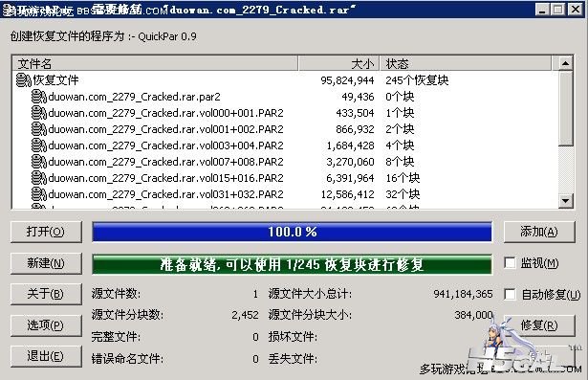Click the 恢复文件 group stack icon

coord(23,80)
